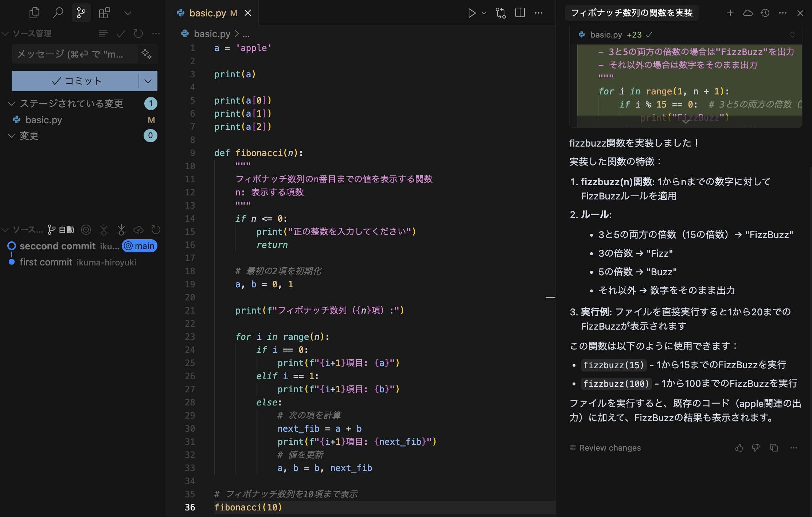812x517 pixels.
Task: View source control as tree icon
Action: tap(103, 34)
